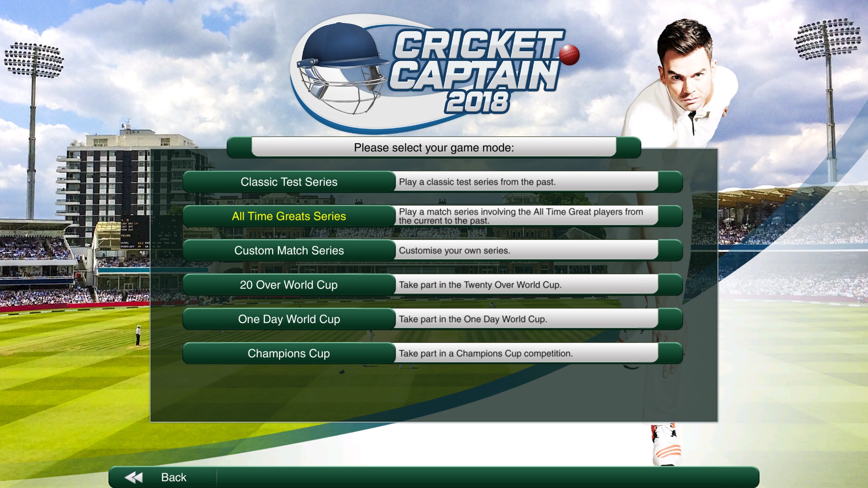
Task: Click the All Time Great players description text
Action: point(521,216)
